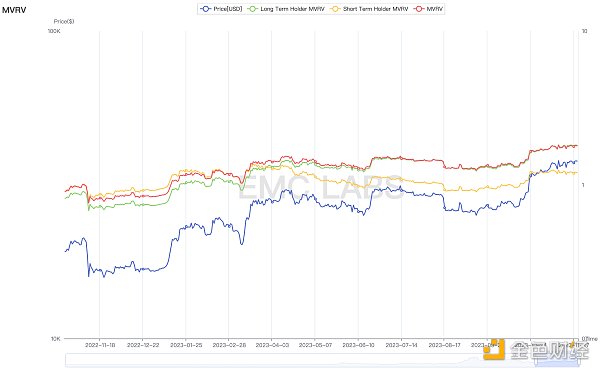Viewport: 600px width, 371px height.
Task: Click the 10K price axis label
Action: point(55,338)
